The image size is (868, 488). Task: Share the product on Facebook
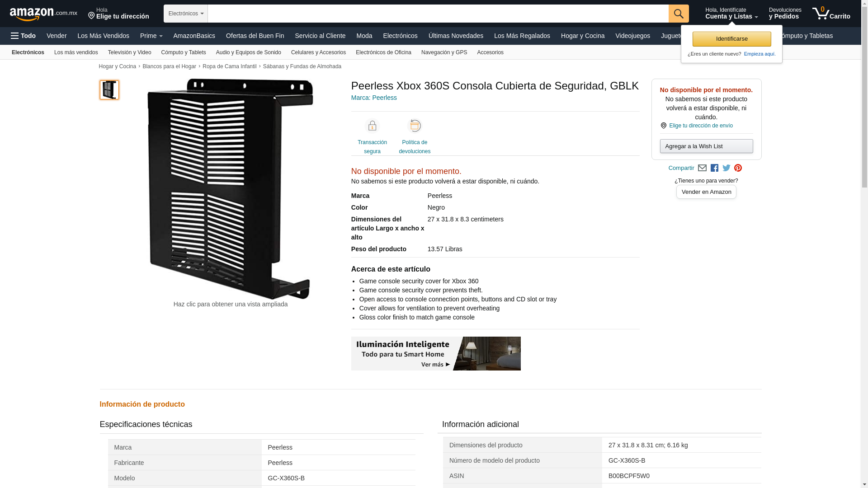(714, 168)
